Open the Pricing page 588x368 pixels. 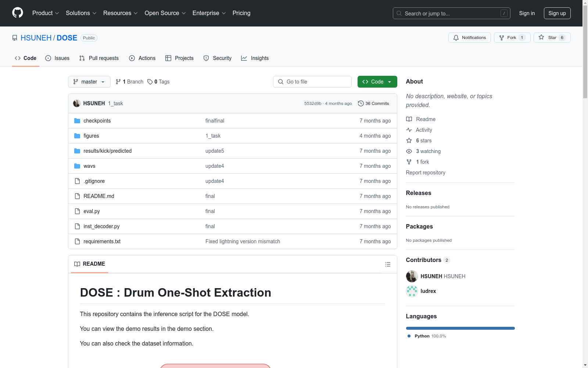(x=241, y=13)
